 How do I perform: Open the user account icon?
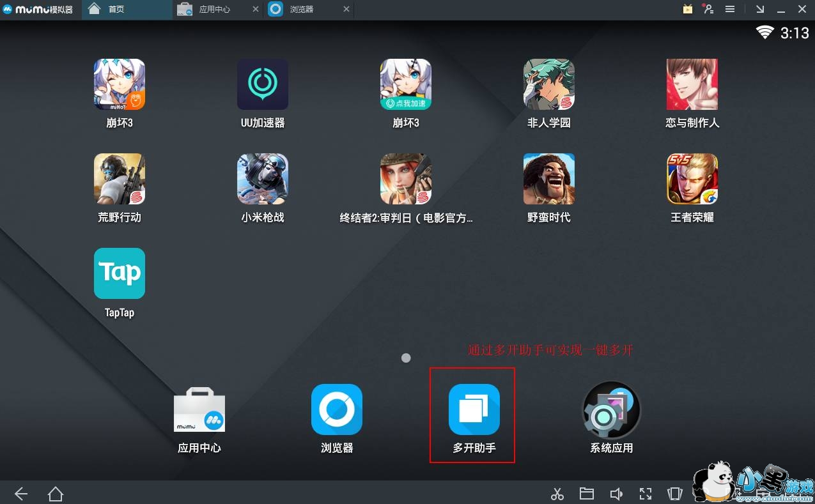click(708, 9)
